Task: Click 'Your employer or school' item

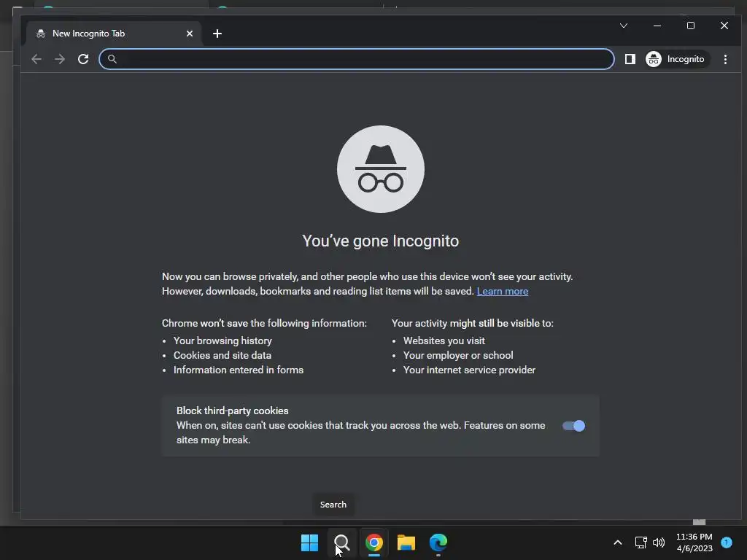Action: coord(458,355)
